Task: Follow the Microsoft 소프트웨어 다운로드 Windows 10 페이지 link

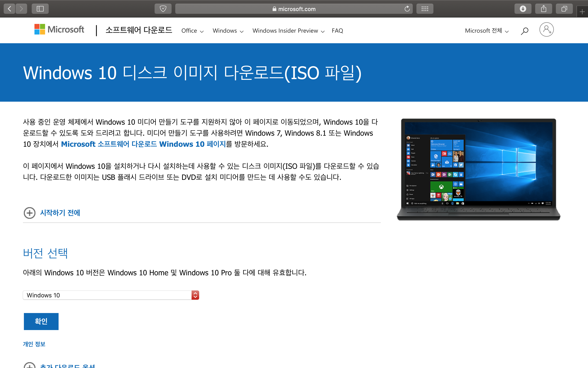Action: pyautogui.click(x=143, y=144)
